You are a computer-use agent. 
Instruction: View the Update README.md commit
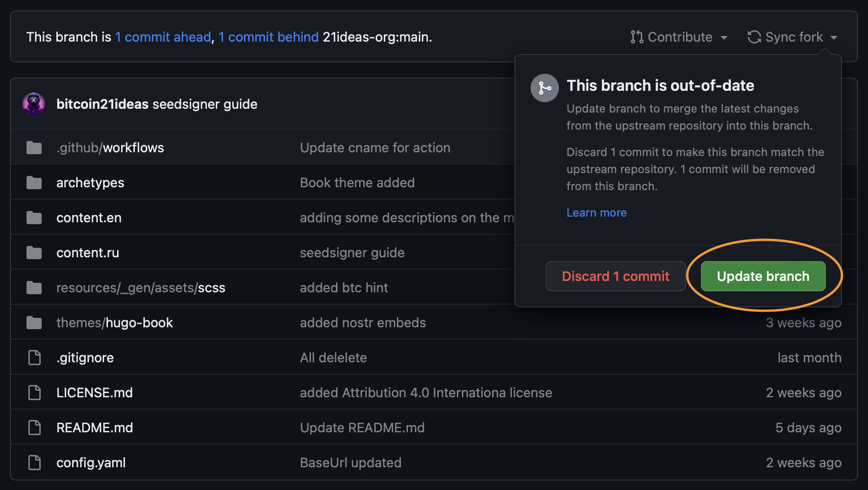pos(362,428)
